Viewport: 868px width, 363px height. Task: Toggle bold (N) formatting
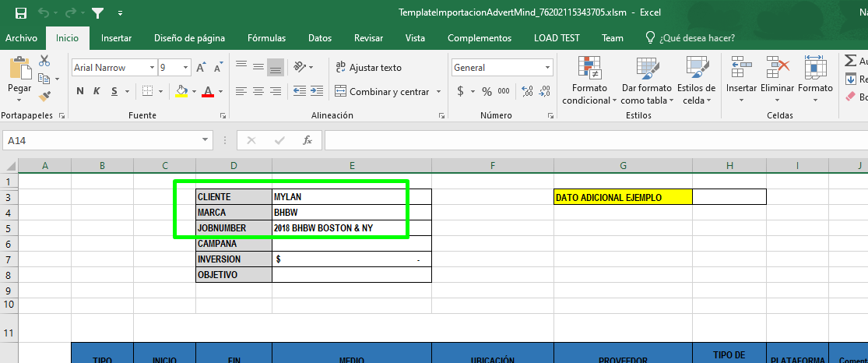point(79,91)
